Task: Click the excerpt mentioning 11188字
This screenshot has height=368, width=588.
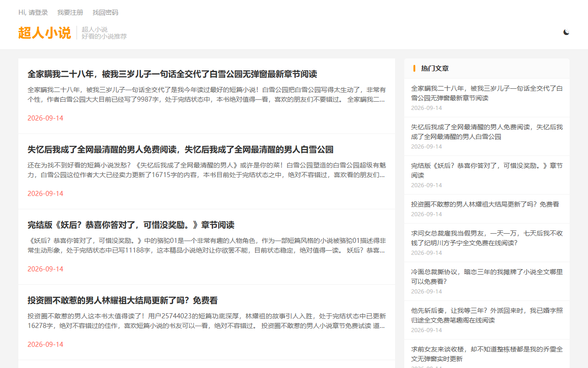Action: tap(207, 245)
